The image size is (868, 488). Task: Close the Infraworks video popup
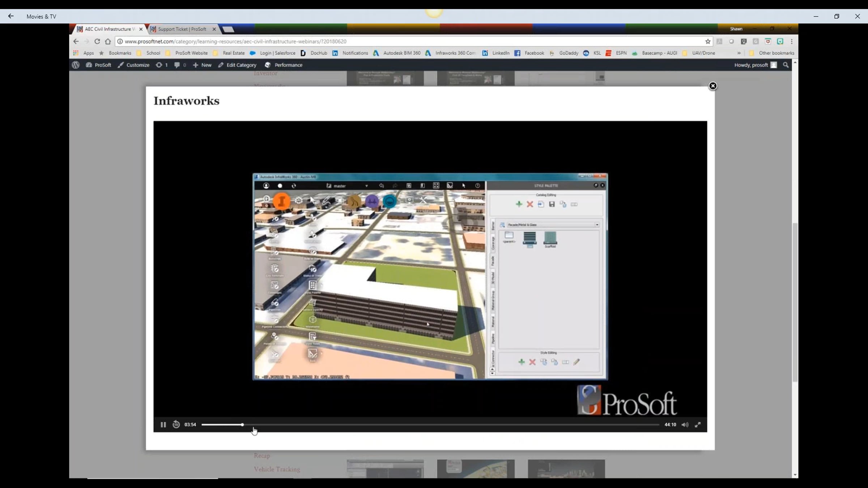click(x=712, y=86)
